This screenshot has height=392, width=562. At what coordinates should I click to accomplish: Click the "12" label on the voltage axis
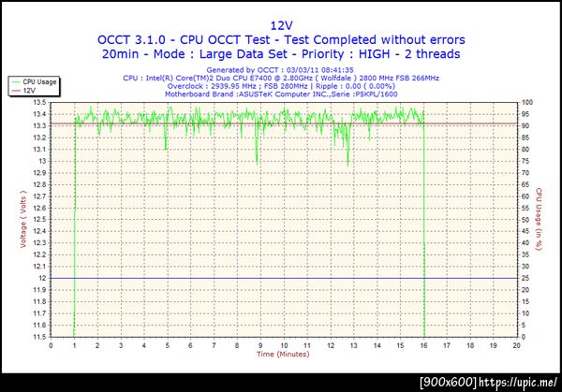point(42,278)
